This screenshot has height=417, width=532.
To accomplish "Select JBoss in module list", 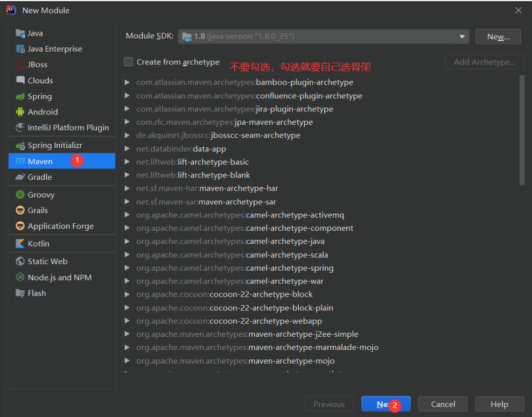I will pyautogui.click(x=62, y=65).
